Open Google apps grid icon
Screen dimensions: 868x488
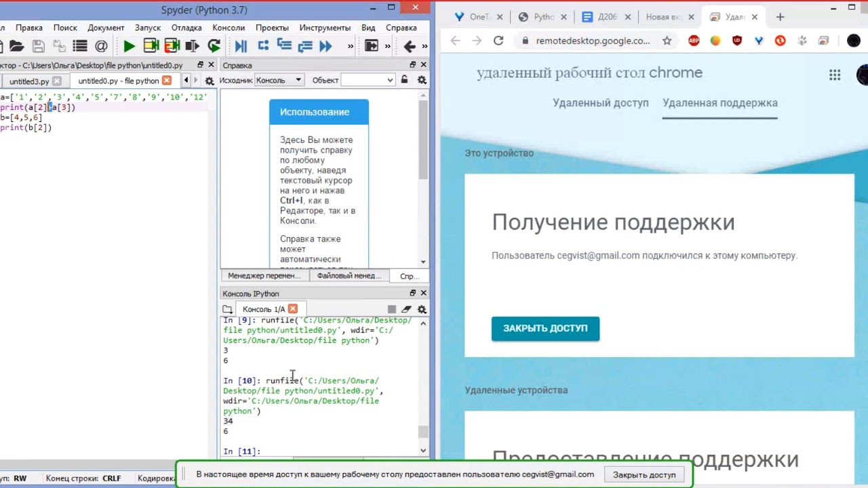tap(835, 75)
